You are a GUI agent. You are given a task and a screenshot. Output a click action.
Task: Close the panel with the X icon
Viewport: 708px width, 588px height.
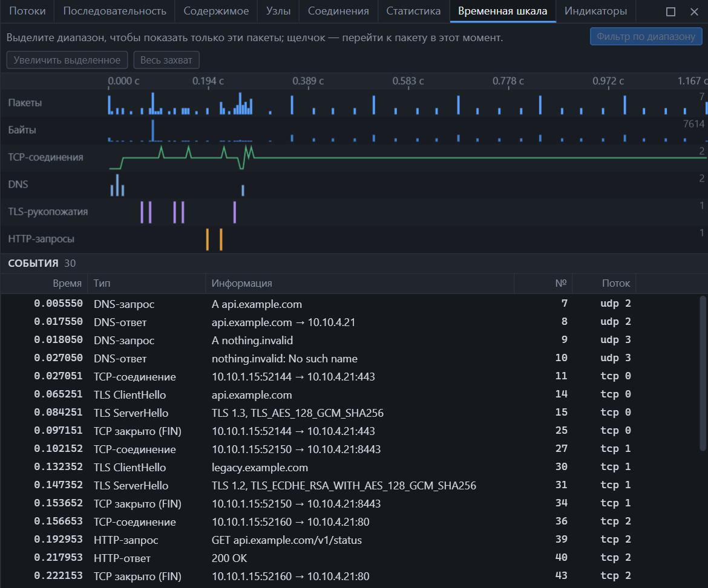coord(695,11)
